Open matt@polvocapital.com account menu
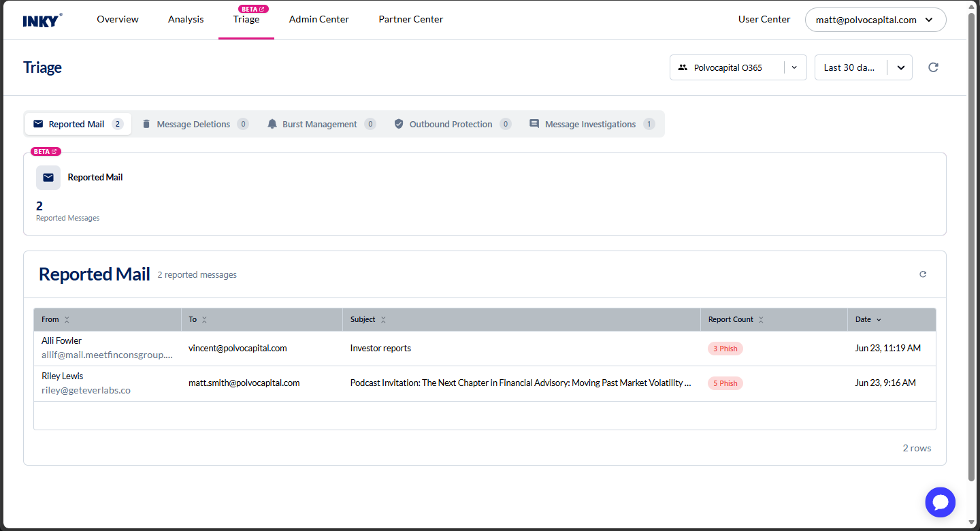 (876, 20)
